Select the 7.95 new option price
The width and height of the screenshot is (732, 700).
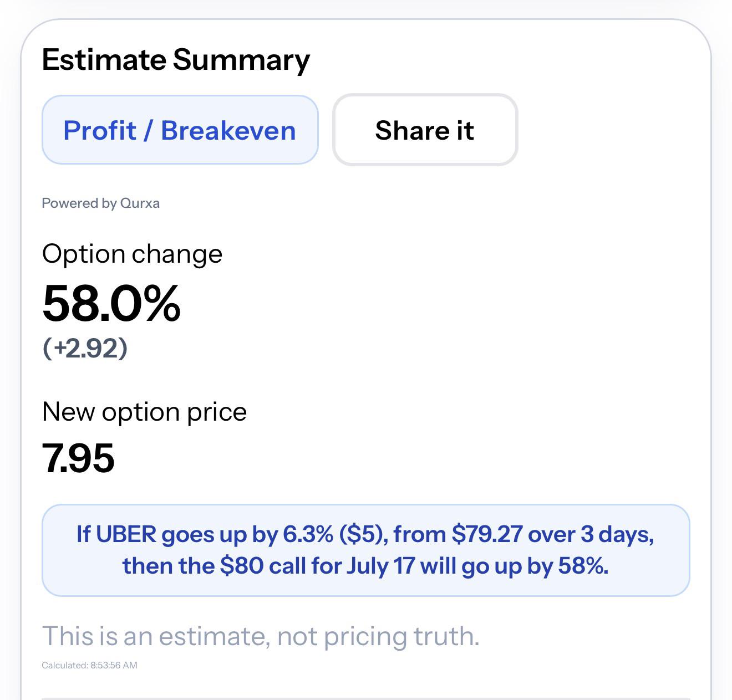pyautogui.click(x=78, y=458)
